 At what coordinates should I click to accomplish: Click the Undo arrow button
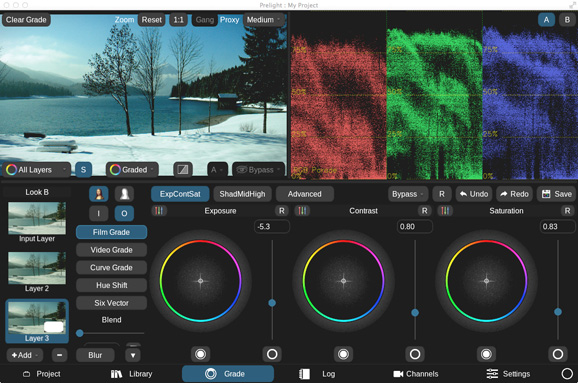click(474, 194)
